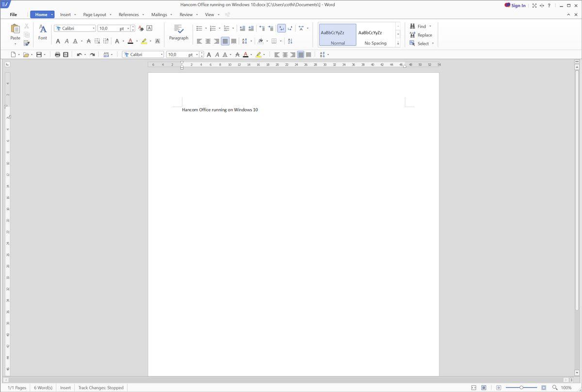Open the bullet list style dropdown arrow
The image size is (582, 392).
(x=206, y=28)
